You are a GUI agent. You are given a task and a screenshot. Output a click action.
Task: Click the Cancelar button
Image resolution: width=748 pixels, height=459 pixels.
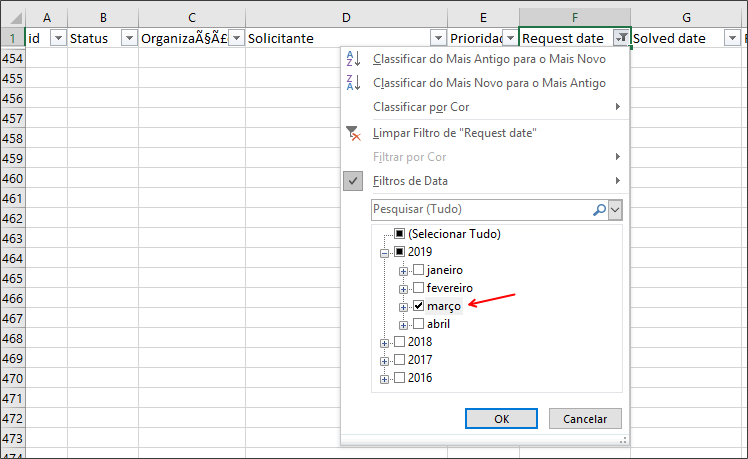pyautogui.click(x=585, y=418)
